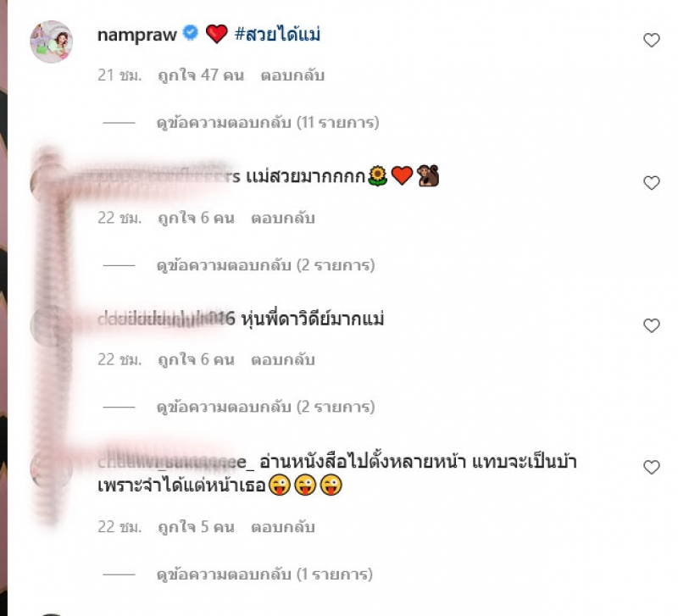
Task: Open the 21 ชม. timestamp on nampraw's comment
Action: 119,75
